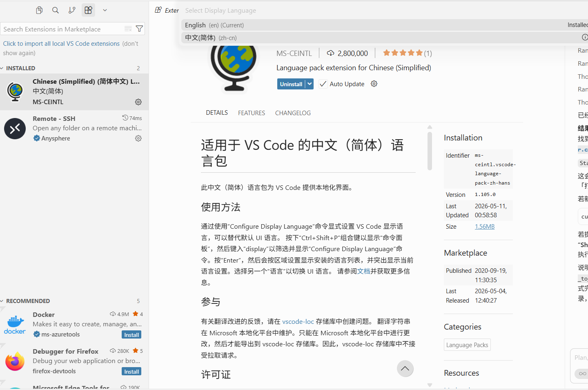588x390 pixels.
Task: Open the dropdown arrow next to Uninstall
Action: [310, 84]
